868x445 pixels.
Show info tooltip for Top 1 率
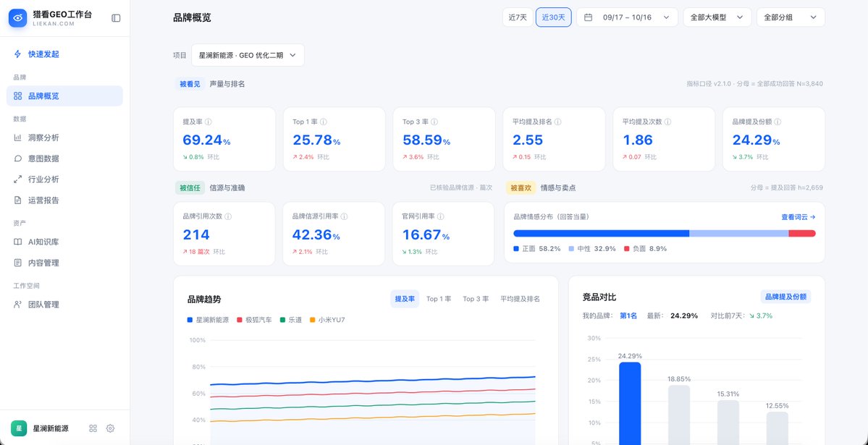point(324,122)
